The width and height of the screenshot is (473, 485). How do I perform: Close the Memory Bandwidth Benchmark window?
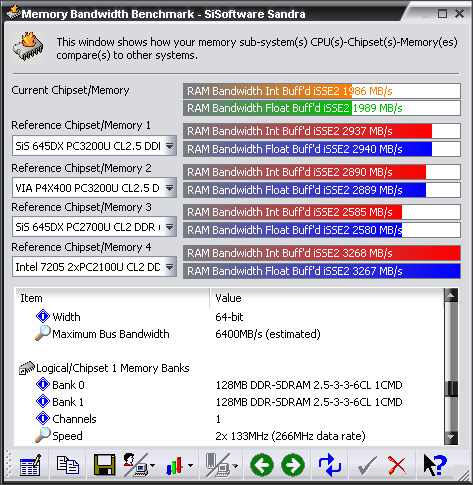pyautogui.click(x=460, y=14)
